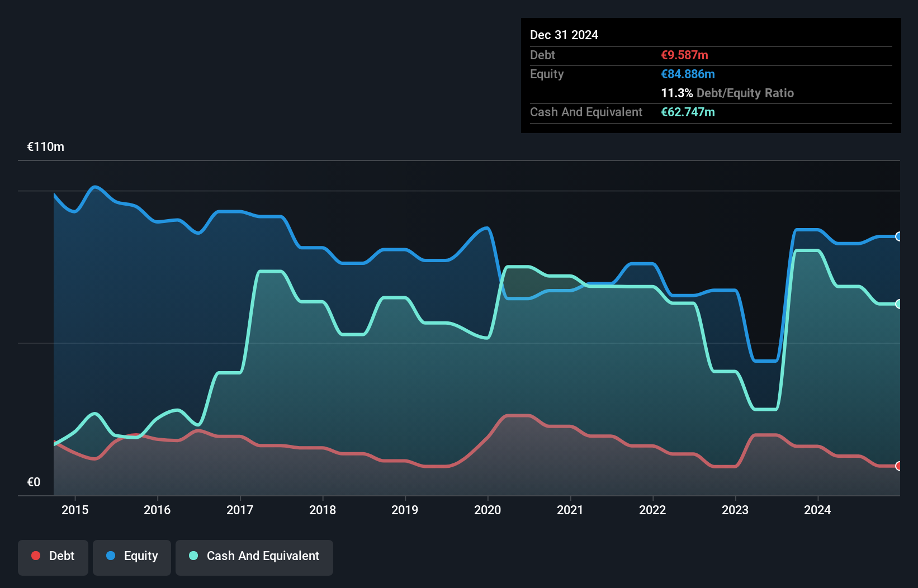This screenshot has height=588, width=918.
Task: Click the €62.747m cash value
Action: pyautogui.click(x=688, y=112)
